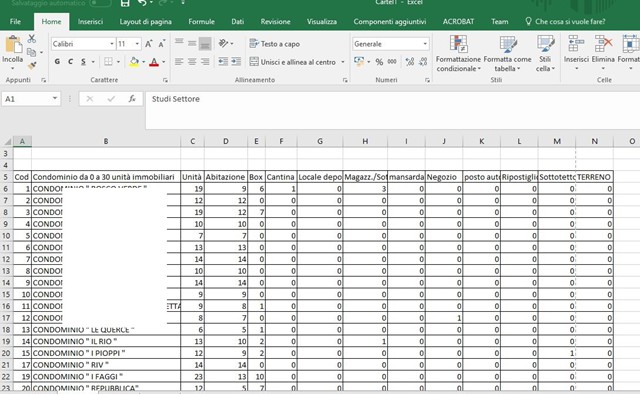The height and width of the screenshot is (394, 640).
Task: Open the ACROBAT tab
Action: 458,22
